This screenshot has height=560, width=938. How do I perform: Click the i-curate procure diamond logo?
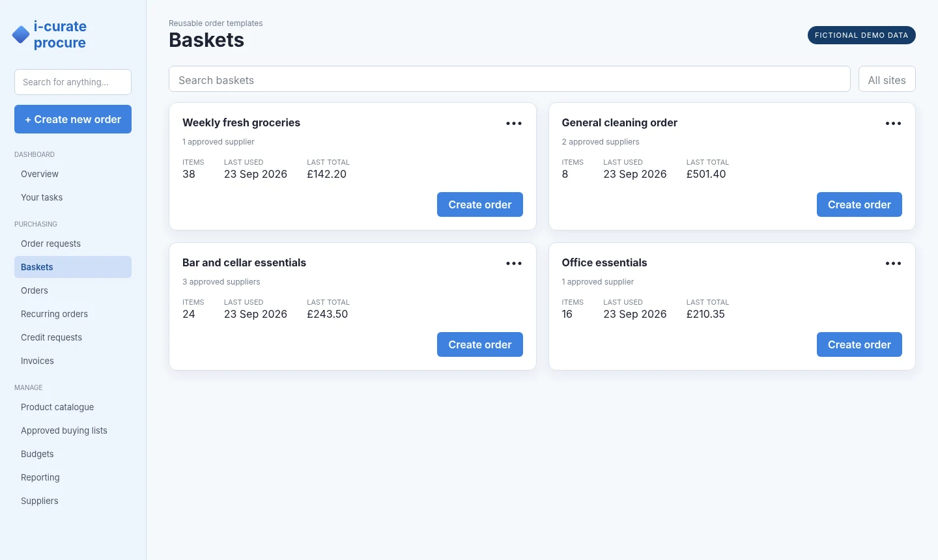pyautogui.click(x=21, y=35)
